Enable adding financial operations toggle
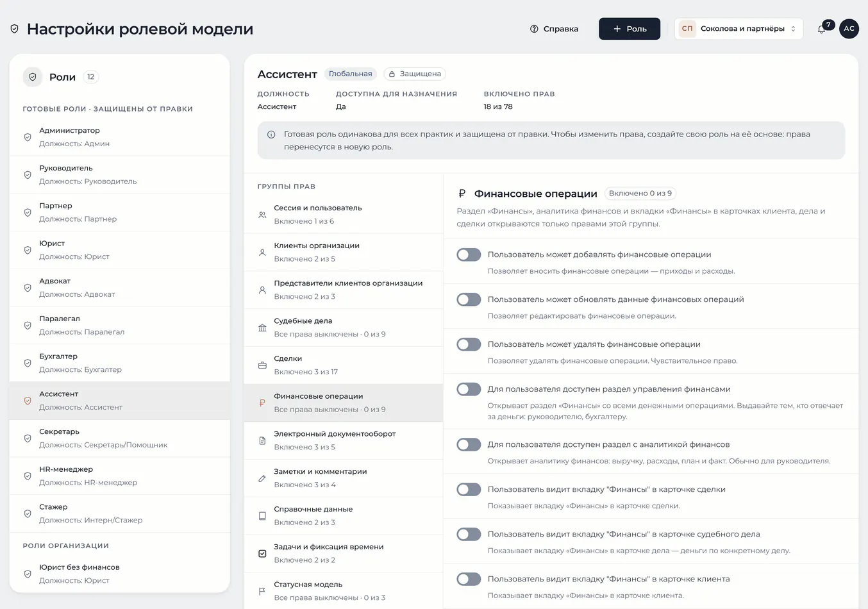Viewport: 868px width, 609px height. tap(469, 254)
